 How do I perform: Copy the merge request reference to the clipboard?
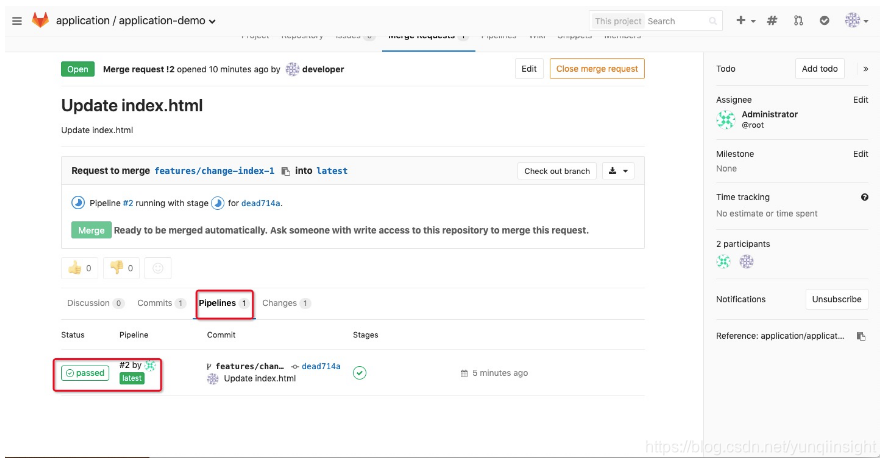click(861, 336)
